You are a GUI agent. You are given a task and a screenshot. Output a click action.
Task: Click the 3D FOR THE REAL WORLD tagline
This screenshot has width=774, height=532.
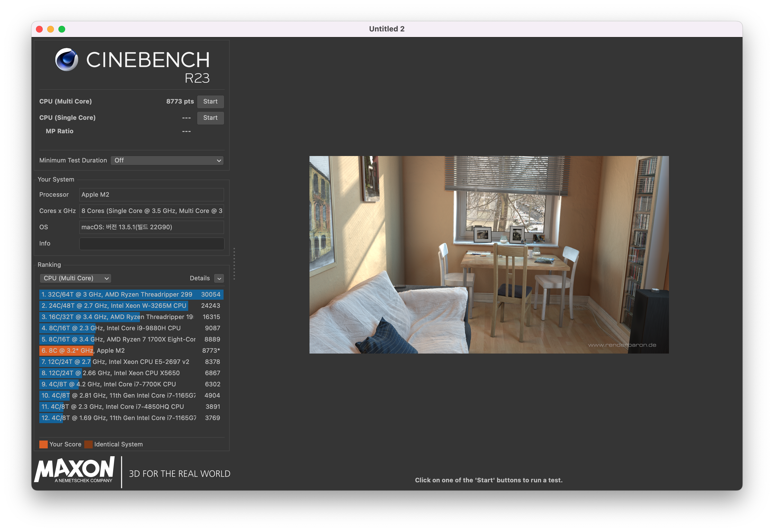[179, 474]
